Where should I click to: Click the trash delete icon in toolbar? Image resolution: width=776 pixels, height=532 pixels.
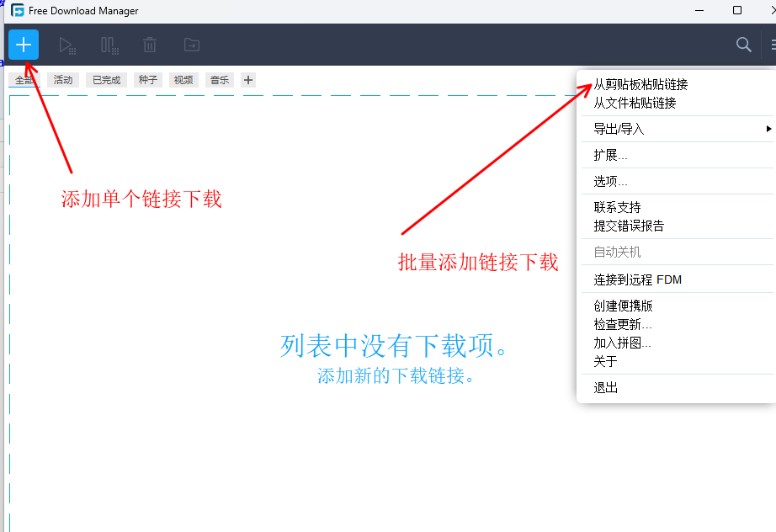coord(150,45)
